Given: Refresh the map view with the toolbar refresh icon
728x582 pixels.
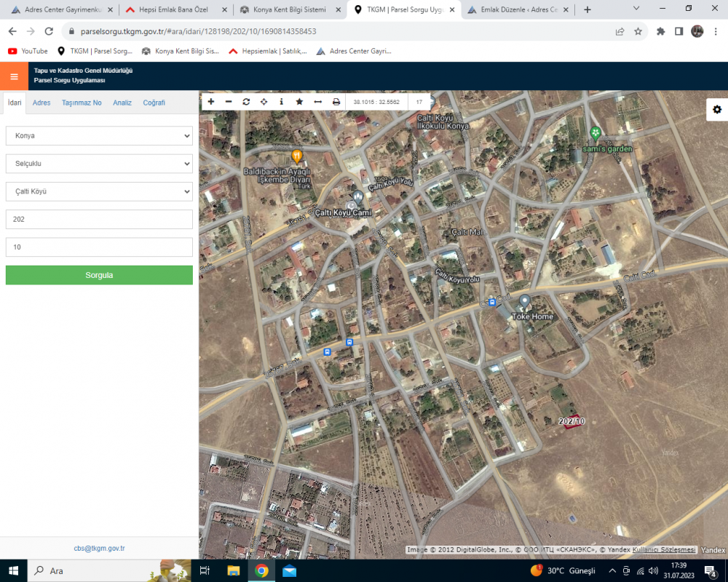Looking at the screenshot, I should [246, 102].
